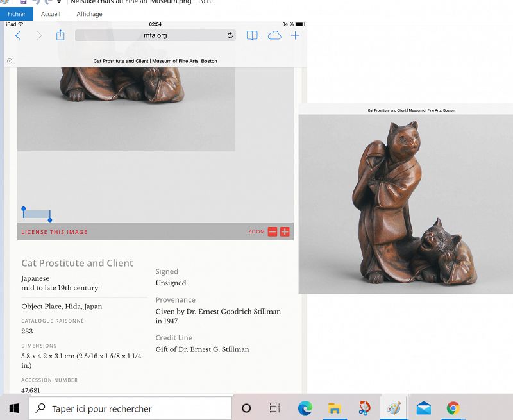Click the heading Cat Prostitute and Client
The height and width of the screenshot is (420, 513).
(77, 263)
